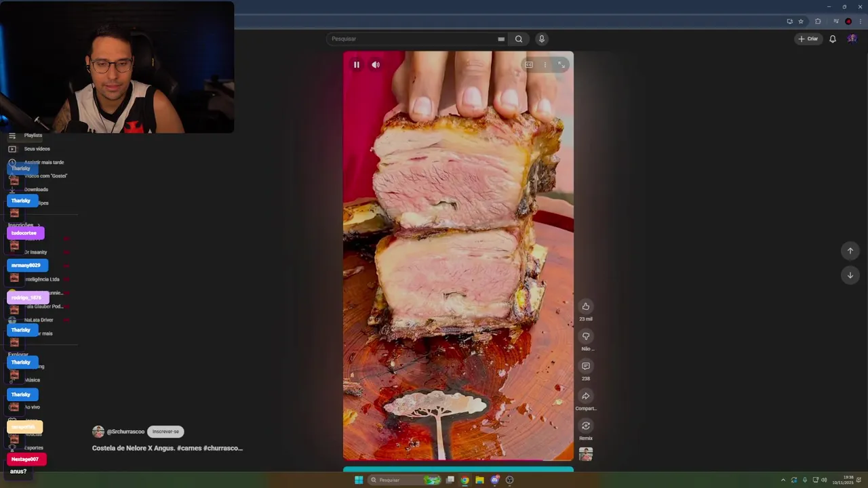Screen dimensions: 868x488
Task: Subscribe via the Inscrever-se button
Action: (165, 432)
